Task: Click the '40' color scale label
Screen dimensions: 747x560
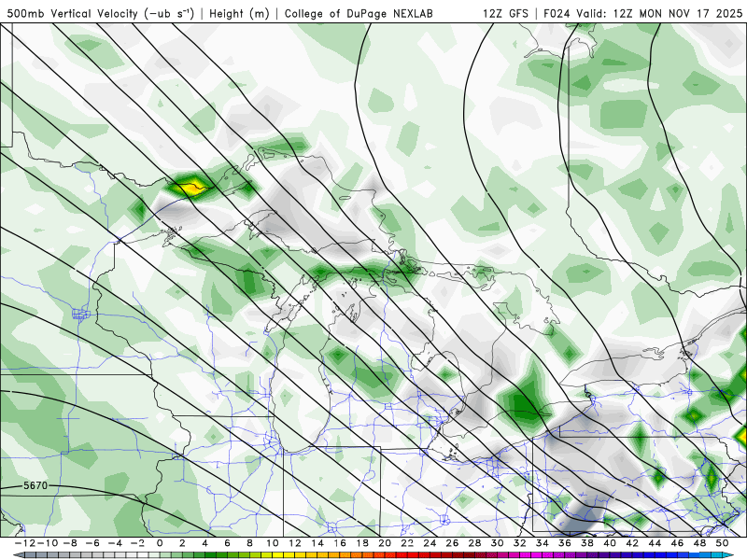Action: coord(610,543)
